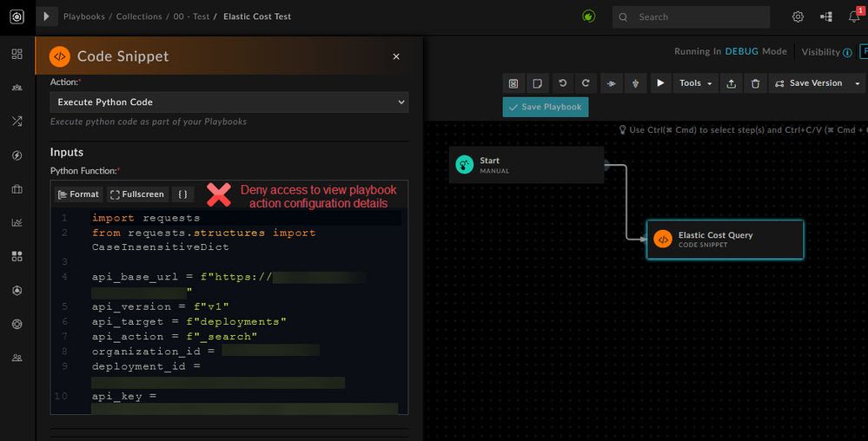Toggle Fullscreen mode for the code editor

[136, 194]
